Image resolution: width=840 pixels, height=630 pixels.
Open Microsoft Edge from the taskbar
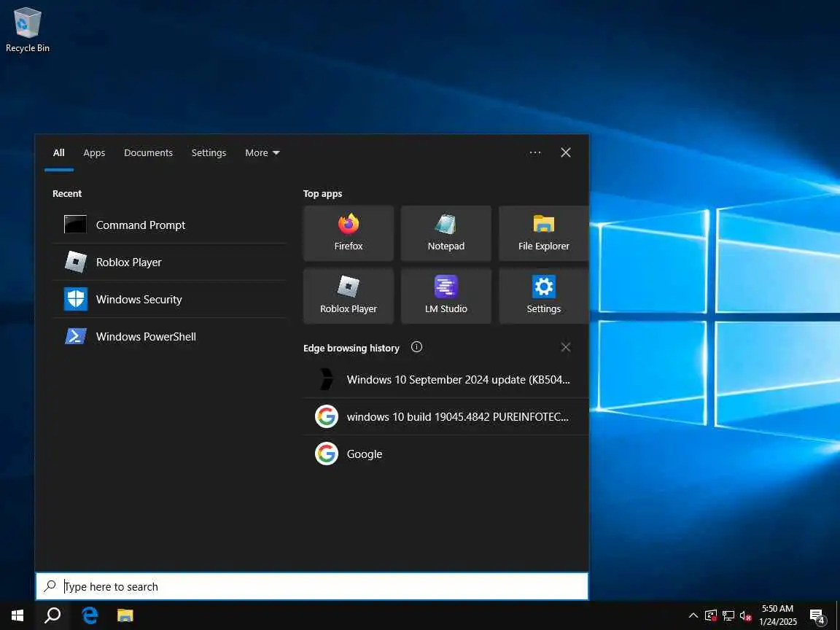(90, 615)
